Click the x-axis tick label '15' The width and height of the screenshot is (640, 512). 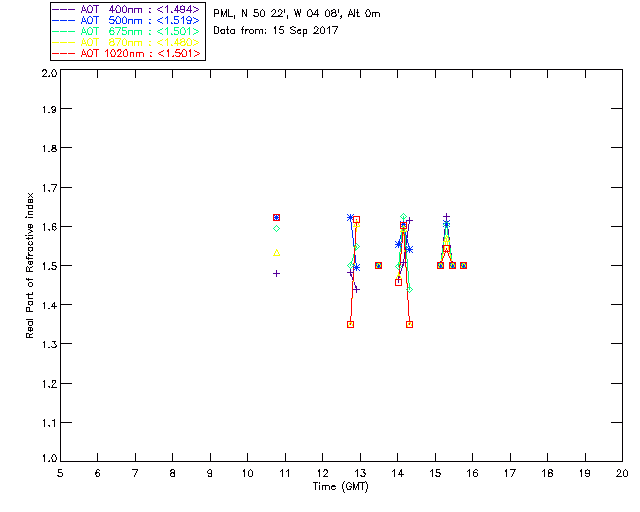[x=435, y=473]
